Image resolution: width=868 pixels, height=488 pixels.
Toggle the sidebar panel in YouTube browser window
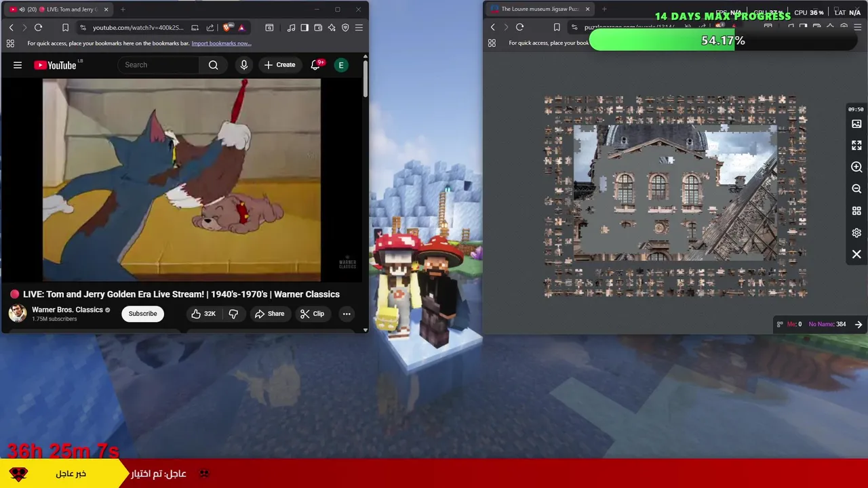click(x=304, y=27)
